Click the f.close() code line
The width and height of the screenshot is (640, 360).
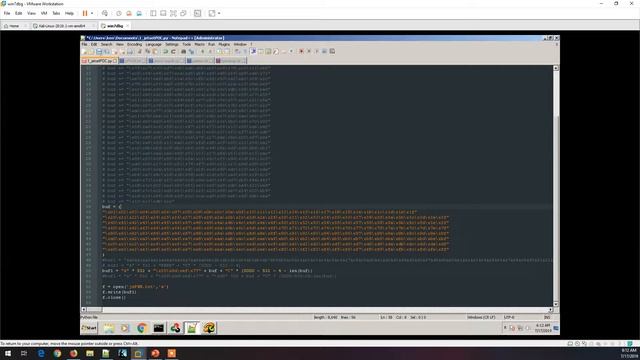(114, 298)
